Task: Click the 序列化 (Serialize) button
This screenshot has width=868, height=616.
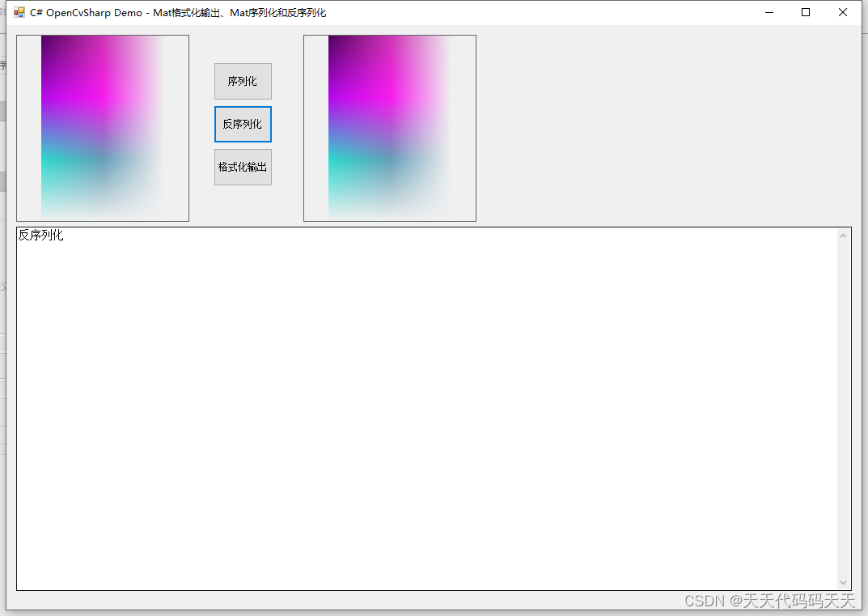Action: [242, 81]
